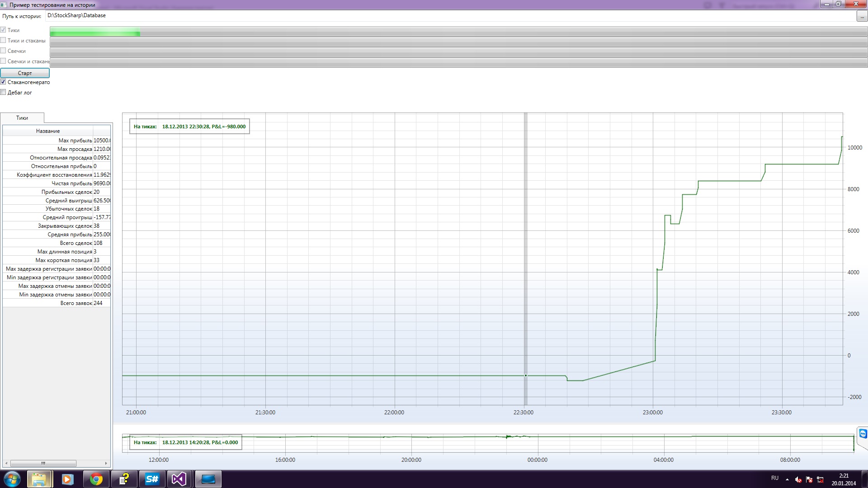This screenshot has width=868, height=488.
Task: Click the Название column header
Action: pos(48,131)
